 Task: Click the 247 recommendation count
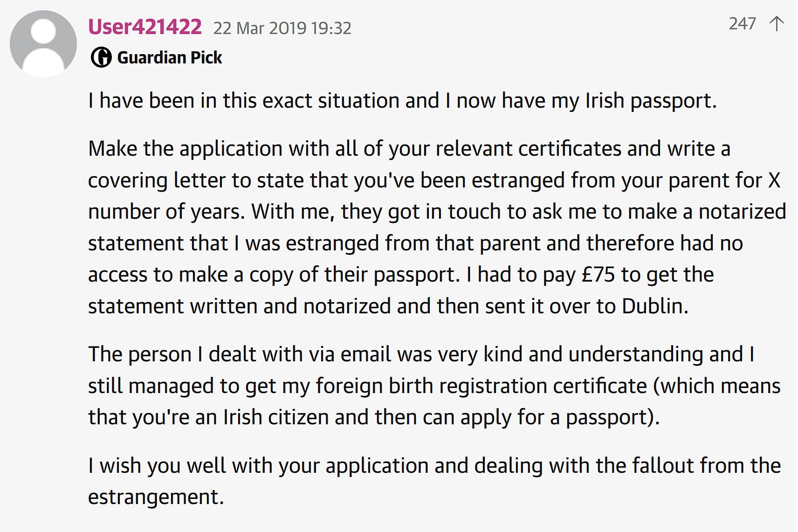[742, 24]
